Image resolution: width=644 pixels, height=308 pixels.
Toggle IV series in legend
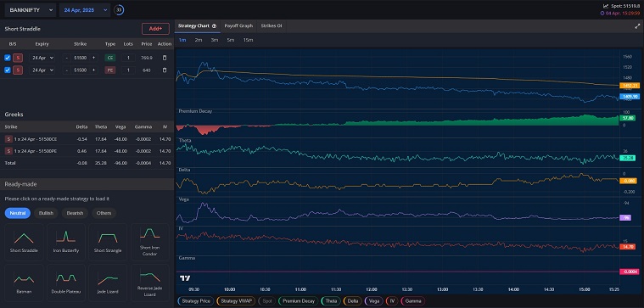[x=392, y=301]
